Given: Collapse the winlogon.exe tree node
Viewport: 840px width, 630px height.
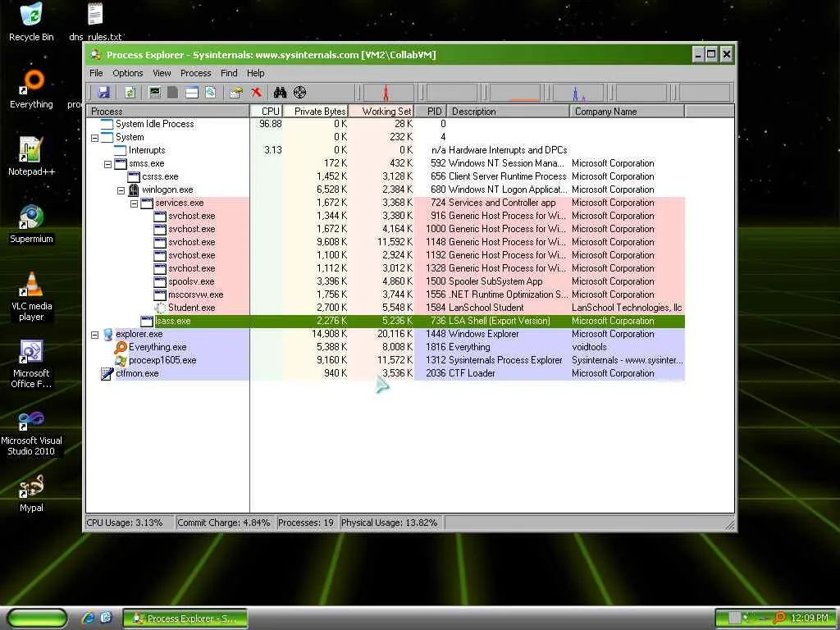Looking at the screenshot, I should pyautogui.click(x=121, y=190).
